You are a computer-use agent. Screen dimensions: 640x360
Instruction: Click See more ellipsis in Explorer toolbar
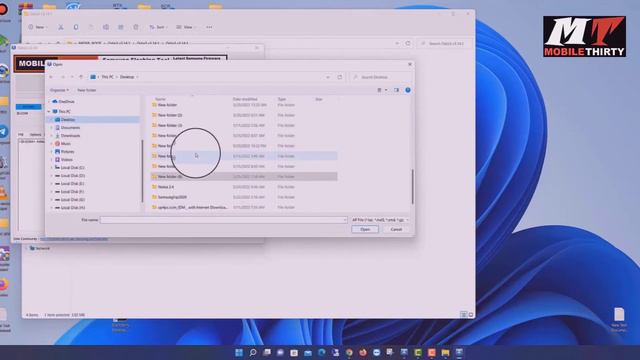tap(209, 27)
